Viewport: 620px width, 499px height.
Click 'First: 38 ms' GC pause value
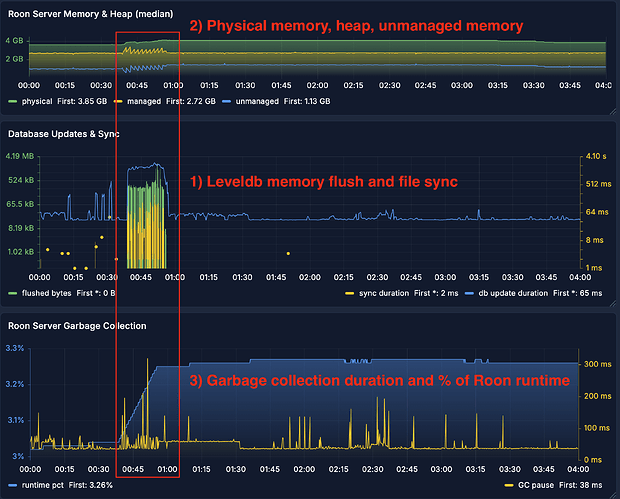tap(580, 485)
